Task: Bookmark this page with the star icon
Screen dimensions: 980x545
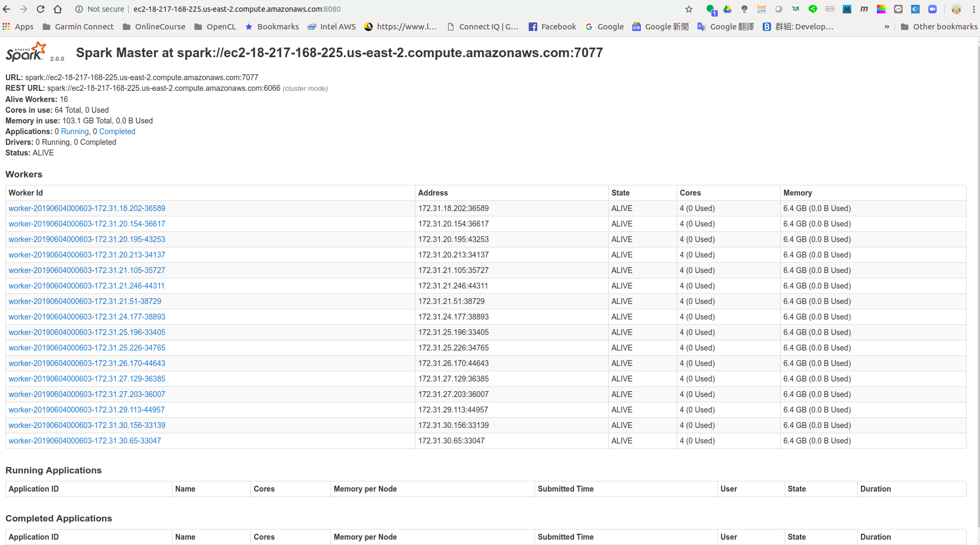Action: [689, 9]
